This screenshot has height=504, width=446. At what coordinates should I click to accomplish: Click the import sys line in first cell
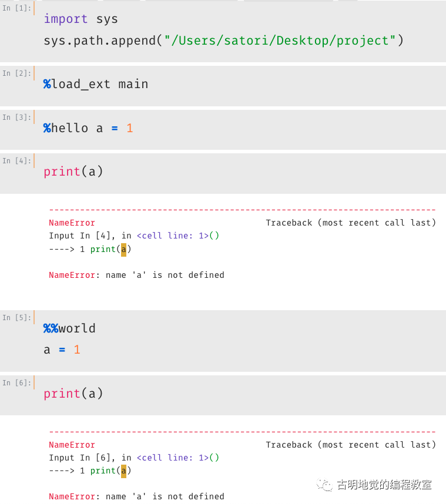(x=81, y=19)
